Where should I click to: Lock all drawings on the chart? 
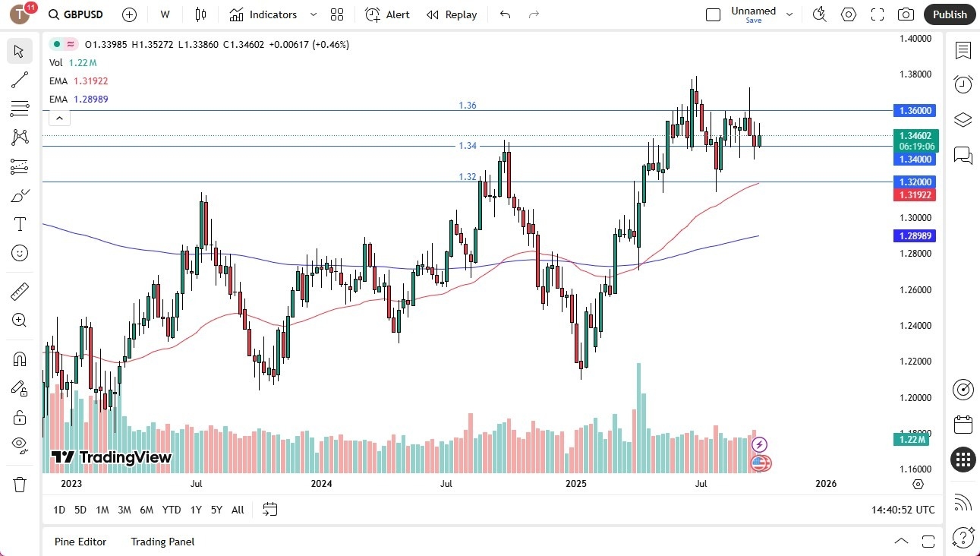pos(20,416)
